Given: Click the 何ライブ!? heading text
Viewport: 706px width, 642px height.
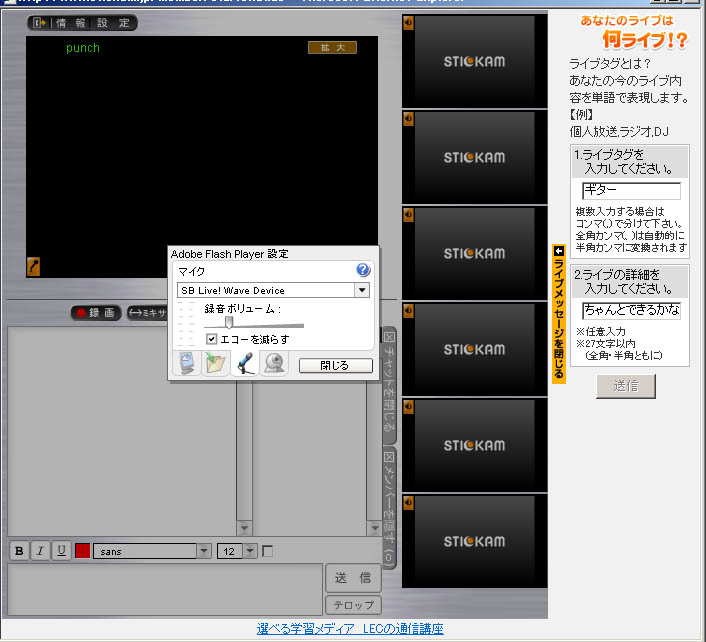Looking at the screenshot, I should point(645,40).
